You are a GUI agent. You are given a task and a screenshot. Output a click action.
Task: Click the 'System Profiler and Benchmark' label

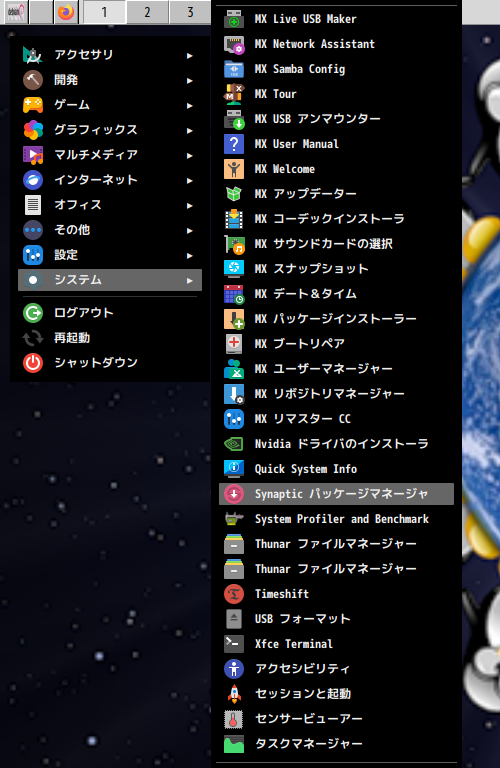tap(341, 519)
